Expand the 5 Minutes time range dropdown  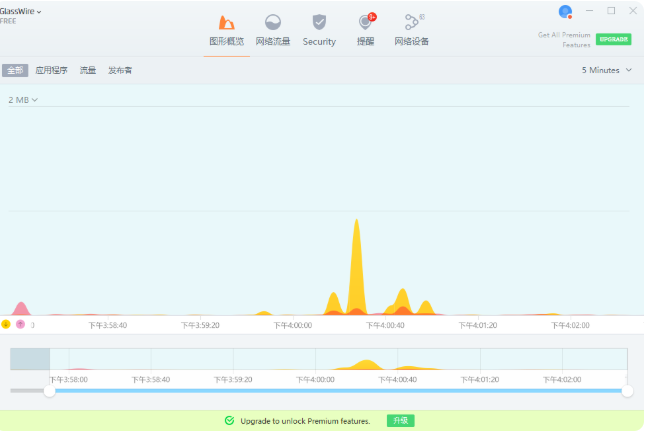[607, 70]
